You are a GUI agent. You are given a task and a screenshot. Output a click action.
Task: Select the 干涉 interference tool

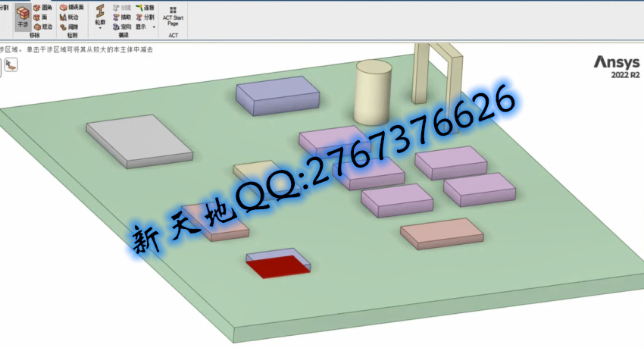(x=23, y=17)
